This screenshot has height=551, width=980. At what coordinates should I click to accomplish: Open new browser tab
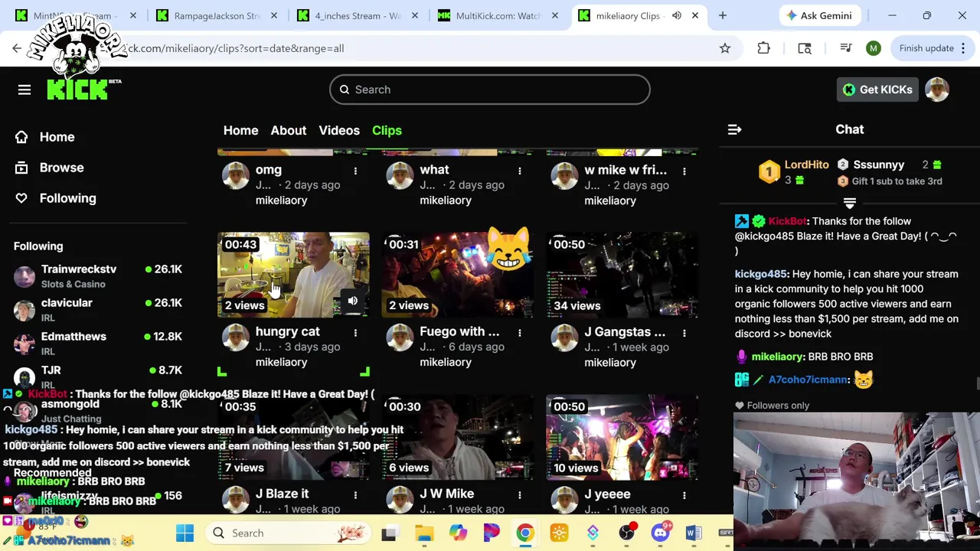722,15
